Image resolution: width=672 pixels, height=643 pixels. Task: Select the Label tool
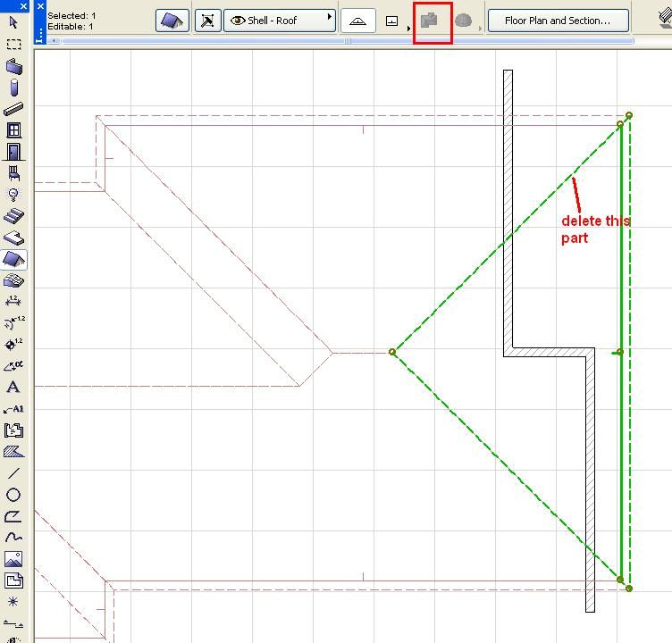(x=13, y=409)
